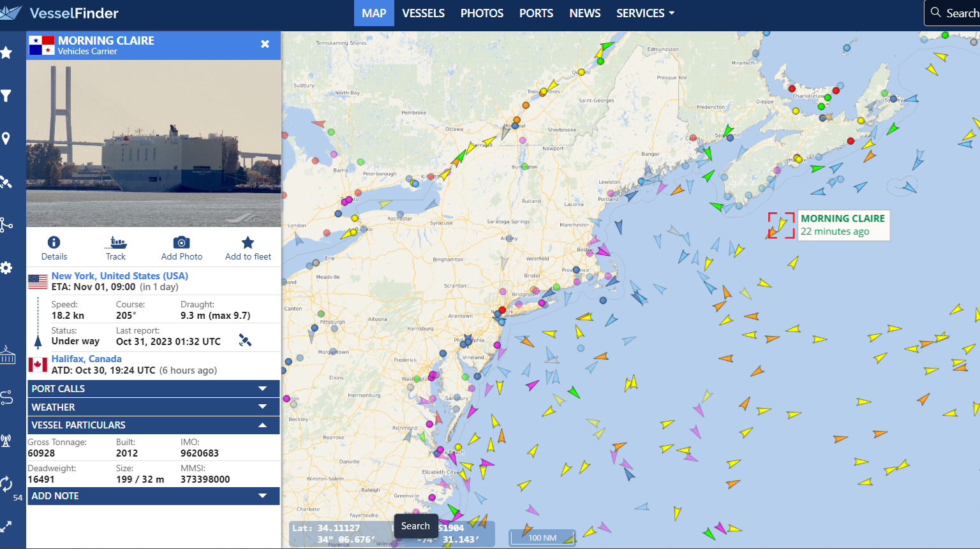Expand the WEATHER section
Viewport: 980px width, 549px height.
[153, 407]
